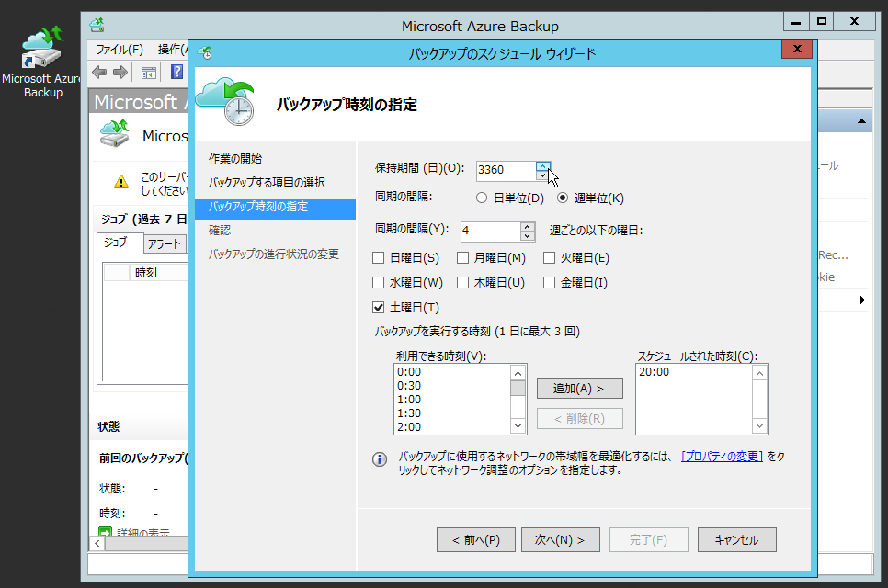The height and width of the screenshot is (588, 888).
Task: Close the backup schedule wizard dialog
Action: [x=797, y=50]
